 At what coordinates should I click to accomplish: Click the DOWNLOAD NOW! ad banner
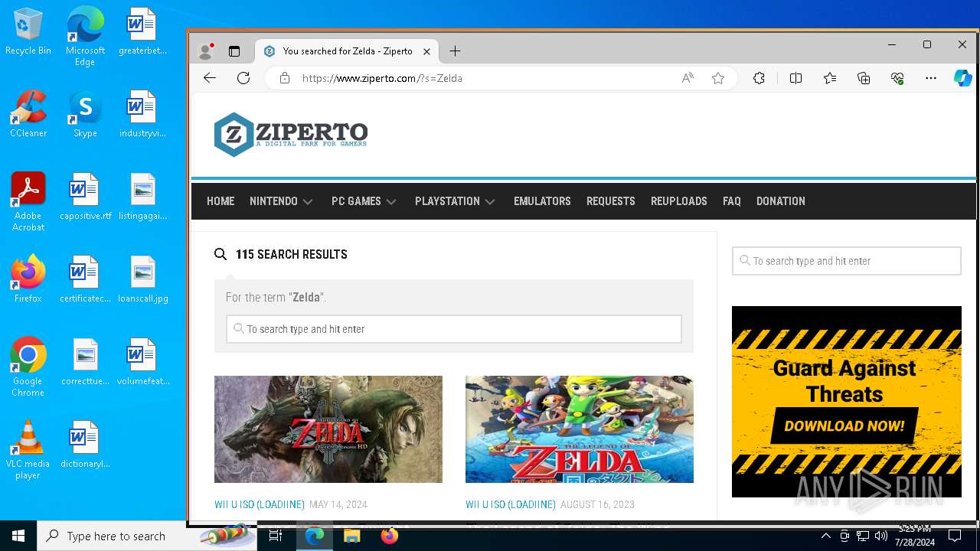pos(846,426)
